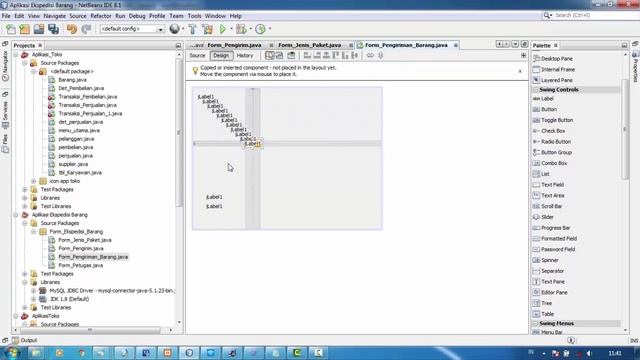Click the taskbar volume icon
The width and height of the screenshot is (640, 360).
[x=589, y=353]
